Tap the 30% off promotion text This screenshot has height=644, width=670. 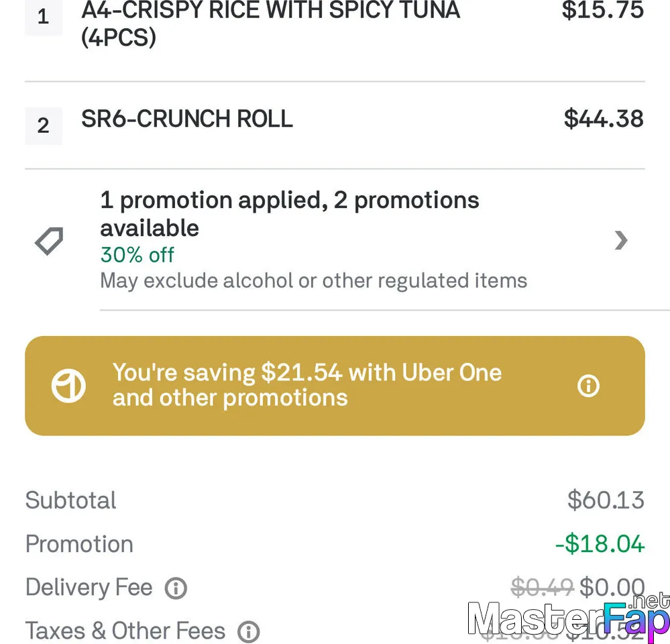137,255
